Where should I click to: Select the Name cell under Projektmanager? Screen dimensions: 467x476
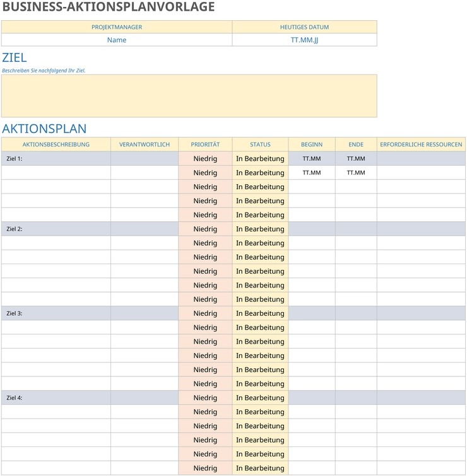coord(117,40)
